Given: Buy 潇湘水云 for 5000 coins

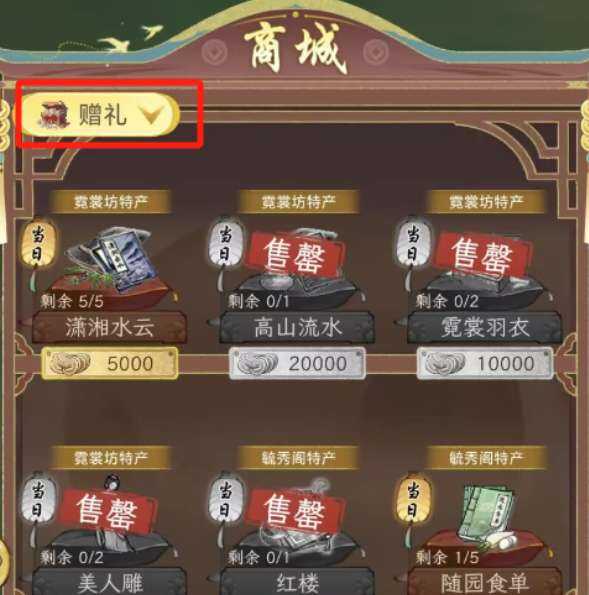Looking at the screenshot, I should pyautogui.click(x=109, y=363).
